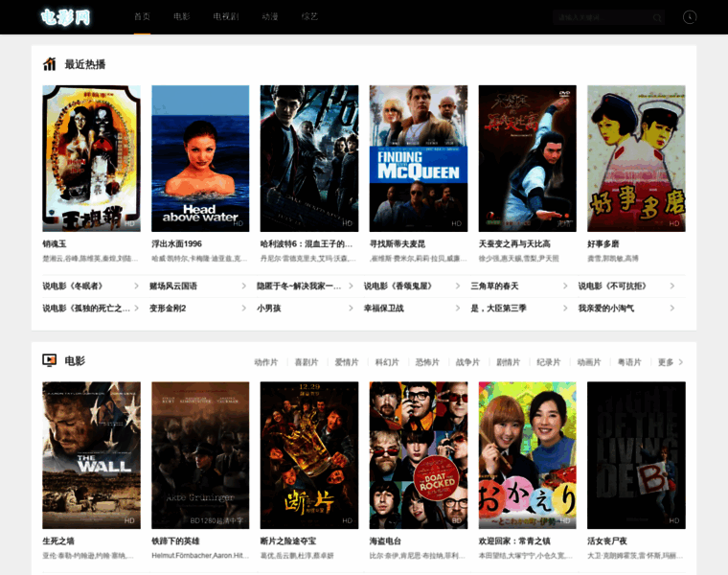Viewport: 728px width, 575px height.
Task: Open the 活女丧尸夜 title link
Action: pos(606,541)
